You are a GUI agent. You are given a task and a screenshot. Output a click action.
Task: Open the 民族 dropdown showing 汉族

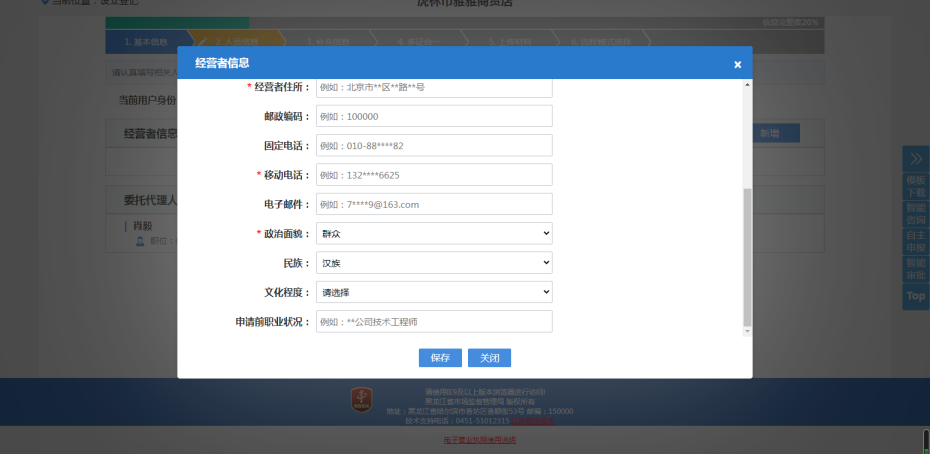434,263
